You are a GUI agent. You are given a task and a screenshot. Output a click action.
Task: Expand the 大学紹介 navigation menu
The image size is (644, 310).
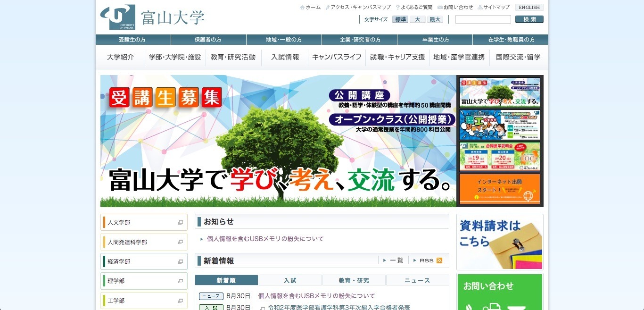click(x=120, y=57)
